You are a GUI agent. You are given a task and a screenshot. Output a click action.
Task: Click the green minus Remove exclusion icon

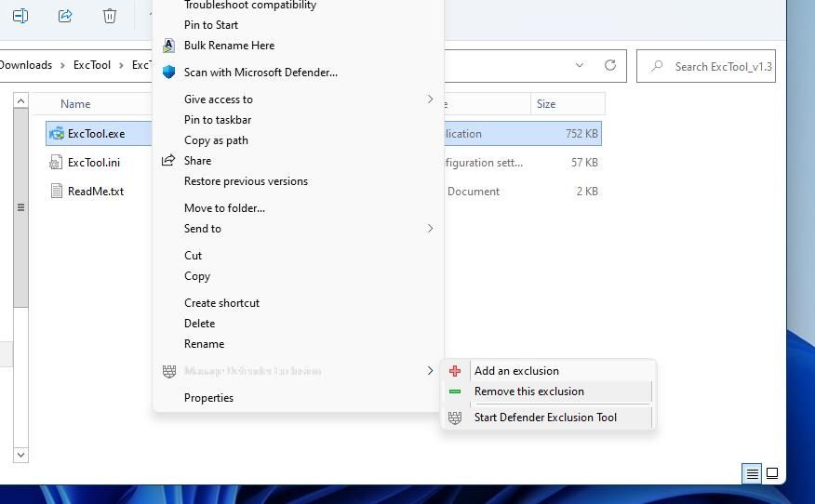coord(455,391)
